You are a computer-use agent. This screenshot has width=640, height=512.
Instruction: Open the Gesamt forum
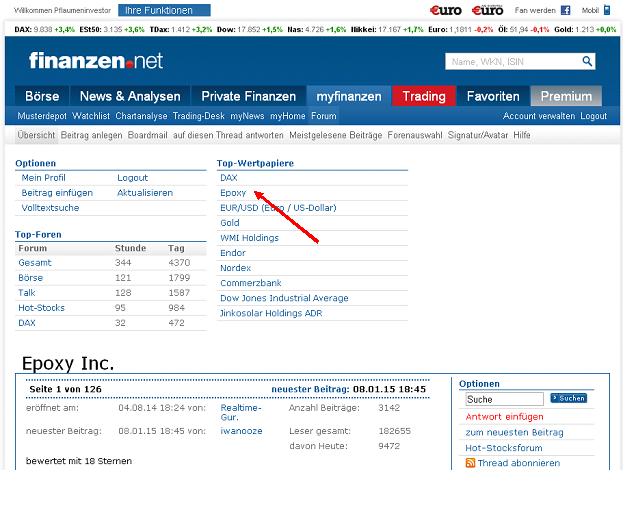pos(35,263)
